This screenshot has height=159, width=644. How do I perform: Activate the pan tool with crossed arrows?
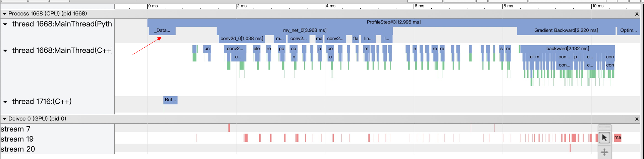[x=604, y=152]
